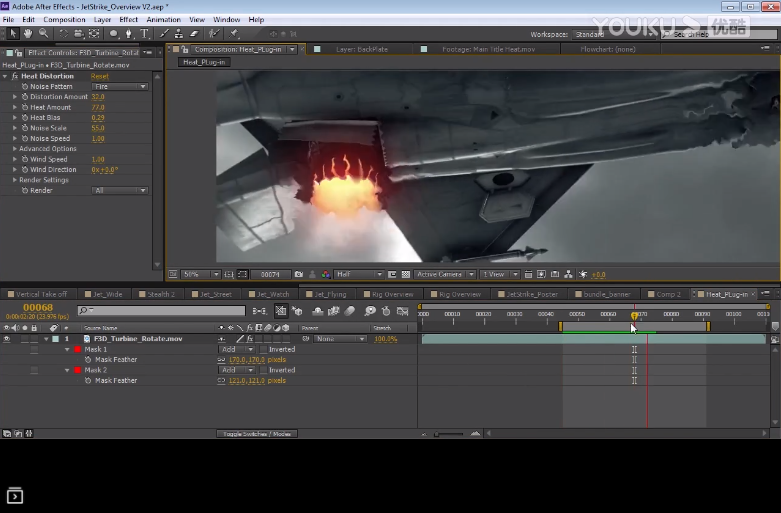The image size is (781, 513).
Task: Open the Composition menu
Action: pos(64,19)
